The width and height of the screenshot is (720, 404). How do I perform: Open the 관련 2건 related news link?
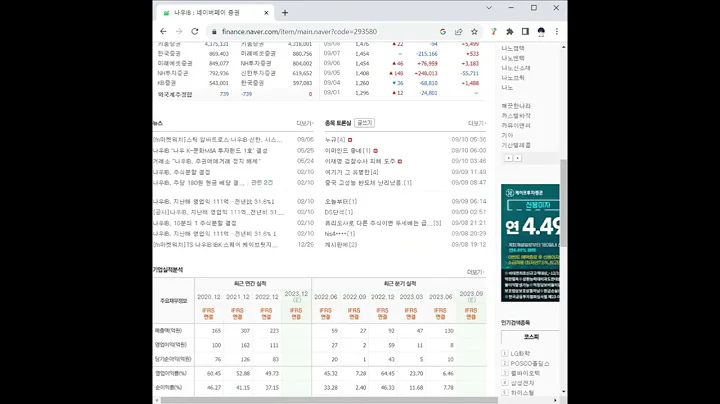pyautogui.click(x=262, y=183)
